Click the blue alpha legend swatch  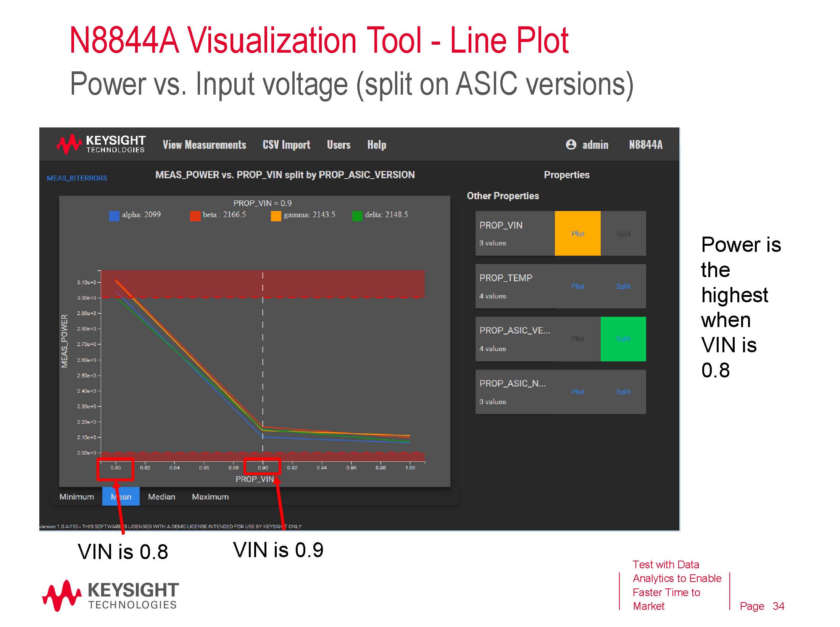click(x=114, y=216)
